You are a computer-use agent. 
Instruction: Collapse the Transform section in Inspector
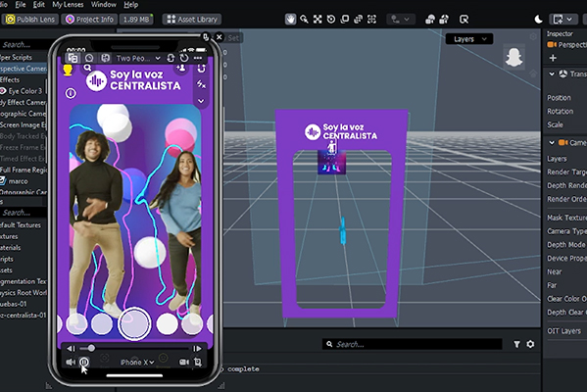[552, 73]
